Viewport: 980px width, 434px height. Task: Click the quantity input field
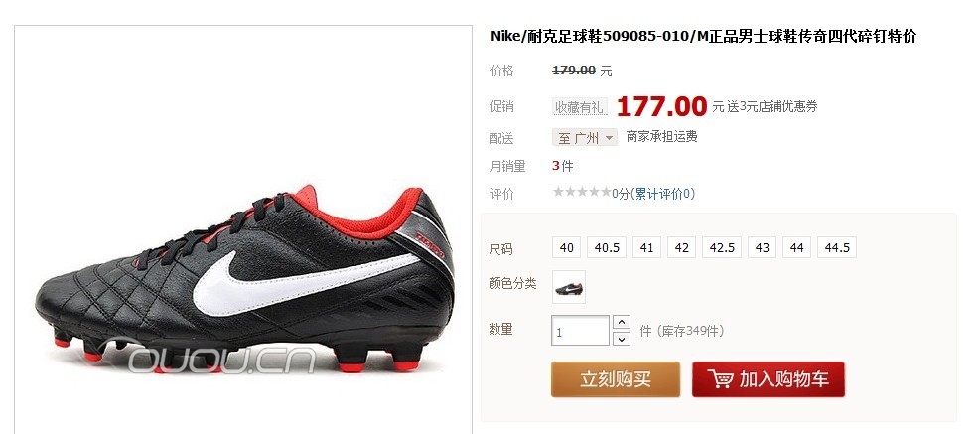click(580, 330)
